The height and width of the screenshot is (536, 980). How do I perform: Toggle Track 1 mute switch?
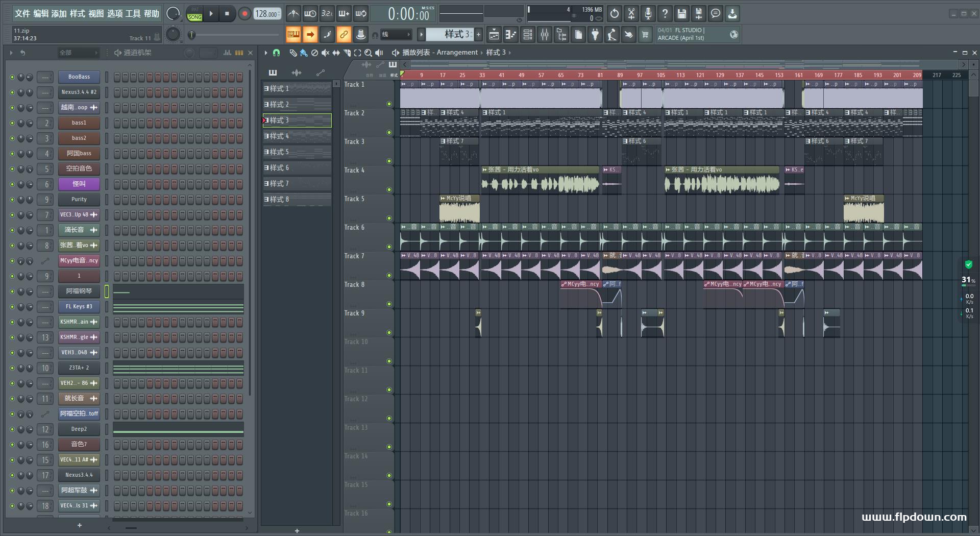point(389,104)
